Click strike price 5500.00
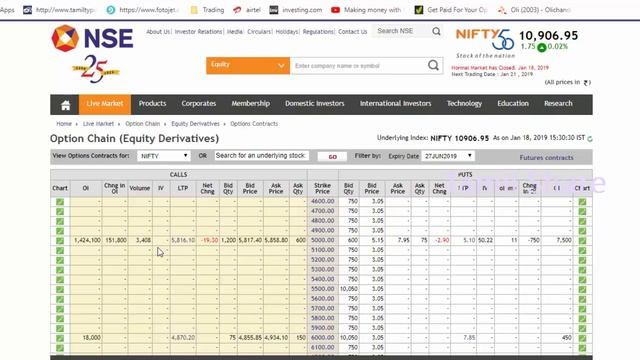Screen dimensions: 640x360 point(322,289)
